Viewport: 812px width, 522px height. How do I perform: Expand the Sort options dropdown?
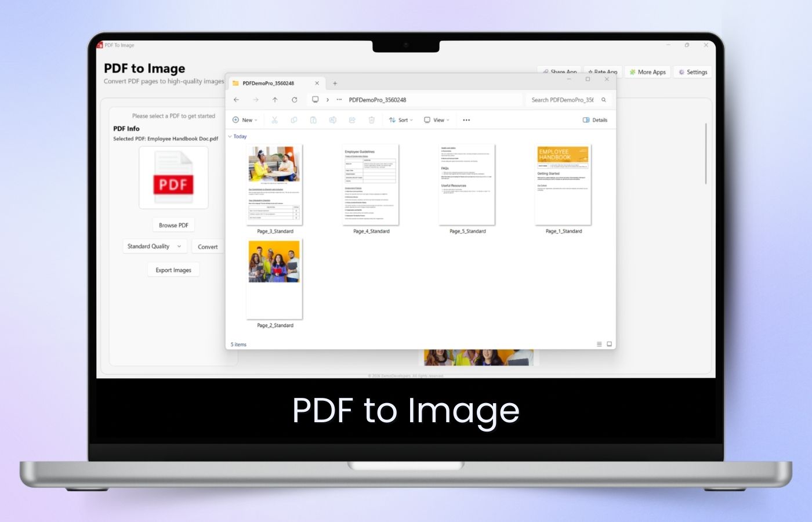[400, 120]
